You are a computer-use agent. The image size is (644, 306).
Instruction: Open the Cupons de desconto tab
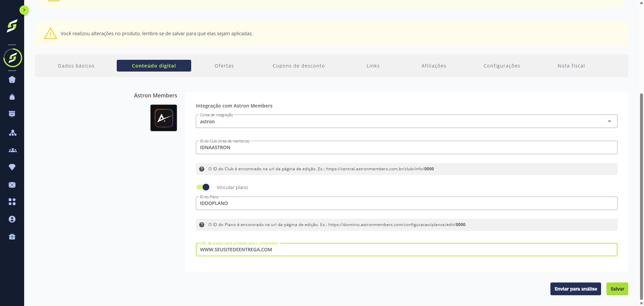[x=299, y=66]
